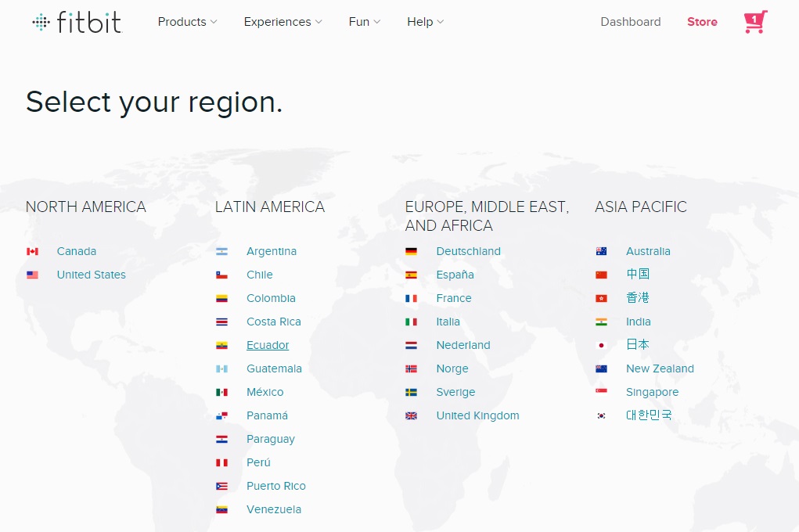The image size is (799, 532).
Task: Click the Argentina flag icon
Action: [x=221, y=251]
